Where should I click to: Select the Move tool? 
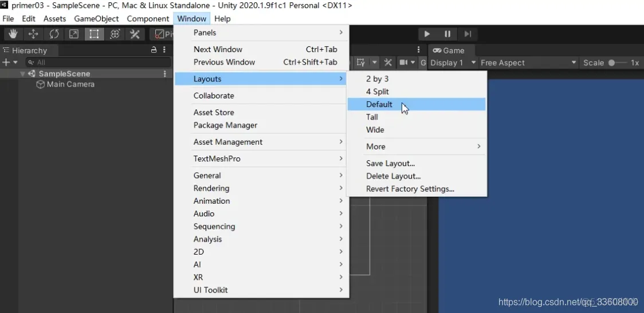(x=33, y=34)
